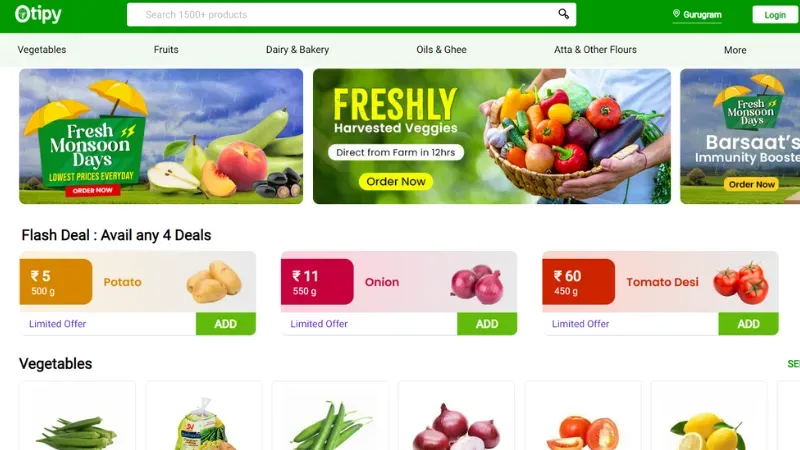800x450 pixels.
Task: Add Onion flash deal to cart
Action: coord(487,323)
